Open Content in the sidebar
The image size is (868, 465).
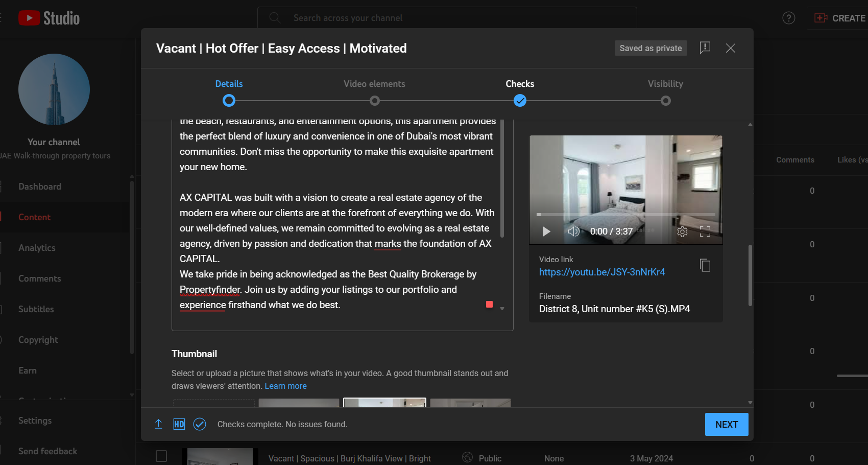point(35,217)
